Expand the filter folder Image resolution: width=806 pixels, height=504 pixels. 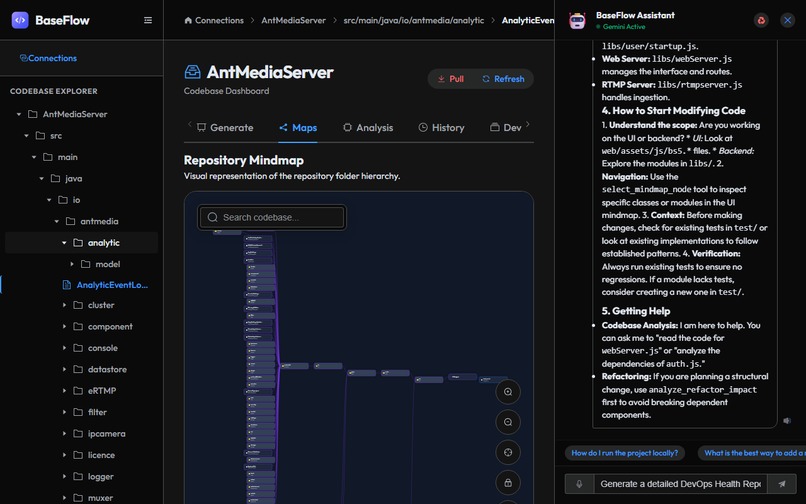point(64,412)
